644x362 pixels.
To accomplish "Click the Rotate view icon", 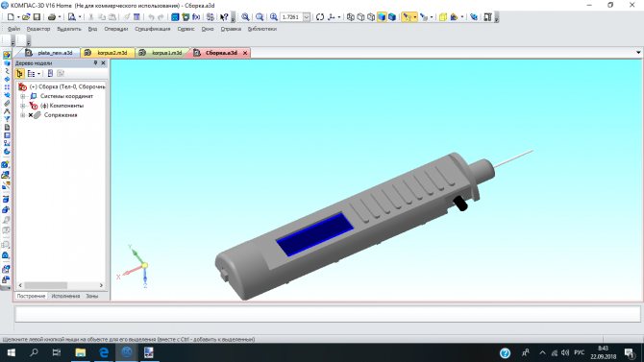I will click(x=320, y=17).
